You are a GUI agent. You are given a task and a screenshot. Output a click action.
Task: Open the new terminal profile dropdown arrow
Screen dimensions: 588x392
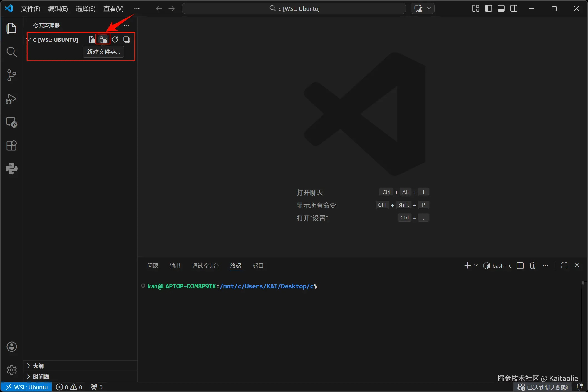[x=476, y=266]
